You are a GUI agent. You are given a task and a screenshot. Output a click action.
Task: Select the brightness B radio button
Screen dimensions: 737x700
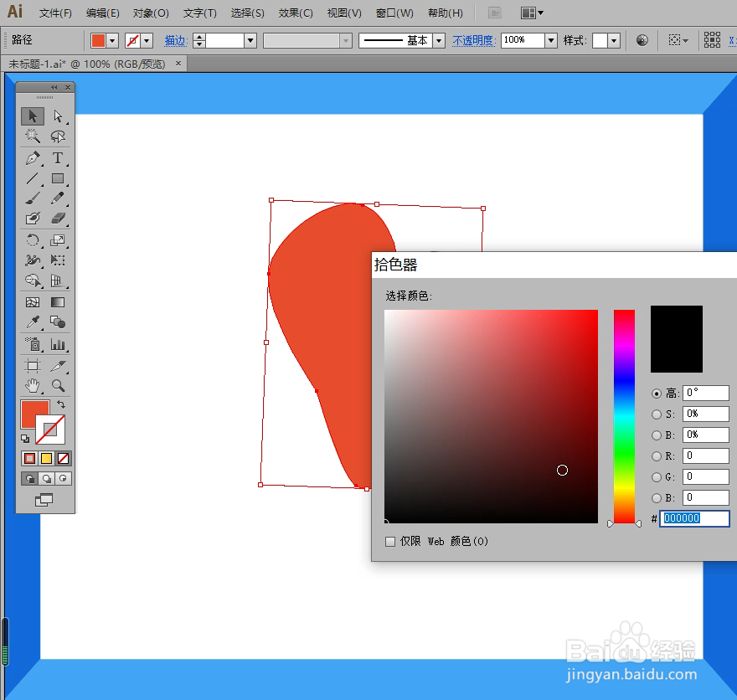(657, 435)
